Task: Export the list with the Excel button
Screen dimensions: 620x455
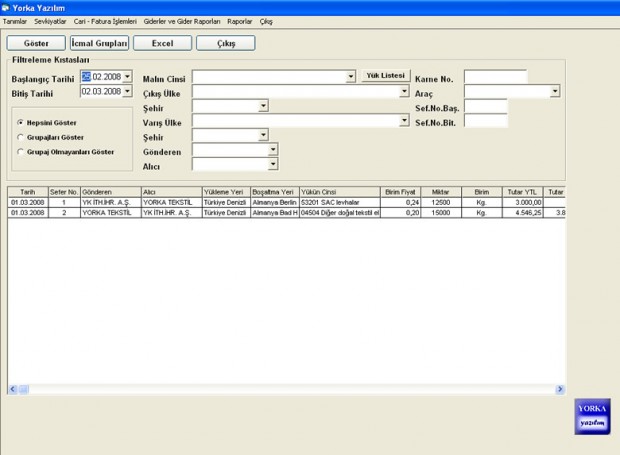Action: 163,43
